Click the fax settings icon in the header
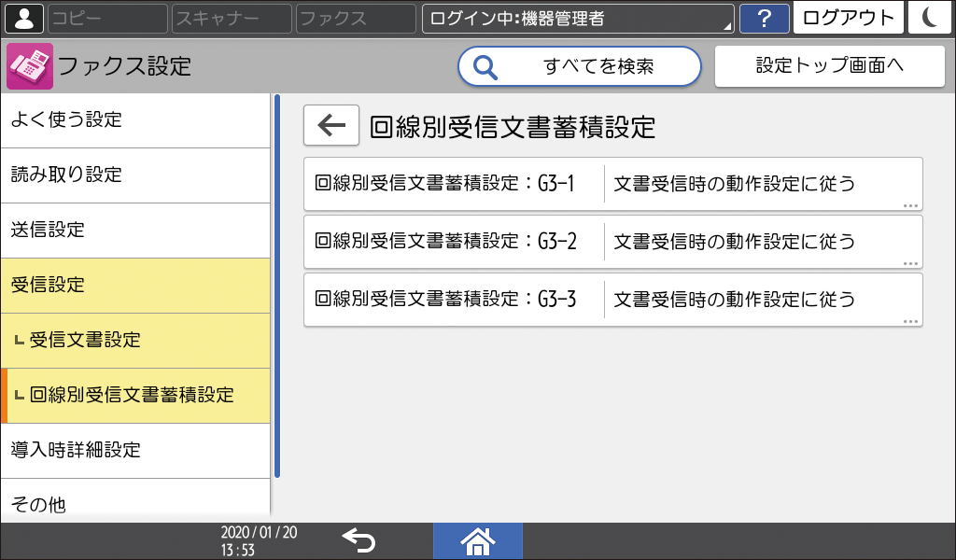 click(x=28, y=64)
